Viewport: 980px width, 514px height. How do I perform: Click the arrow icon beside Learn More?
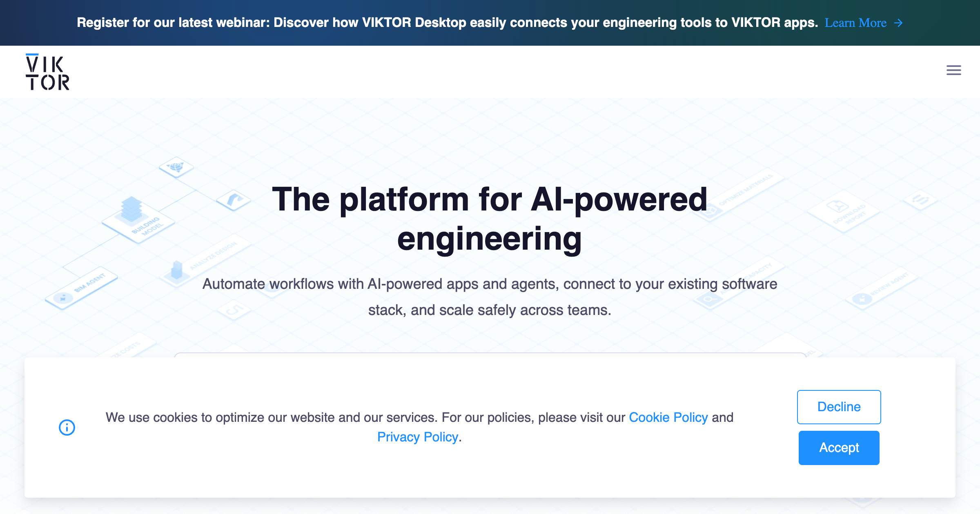(898, 23)
